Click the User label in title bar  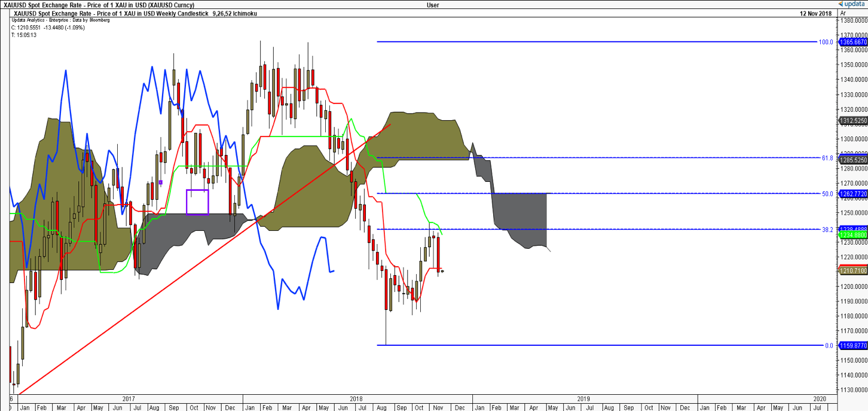433,5
